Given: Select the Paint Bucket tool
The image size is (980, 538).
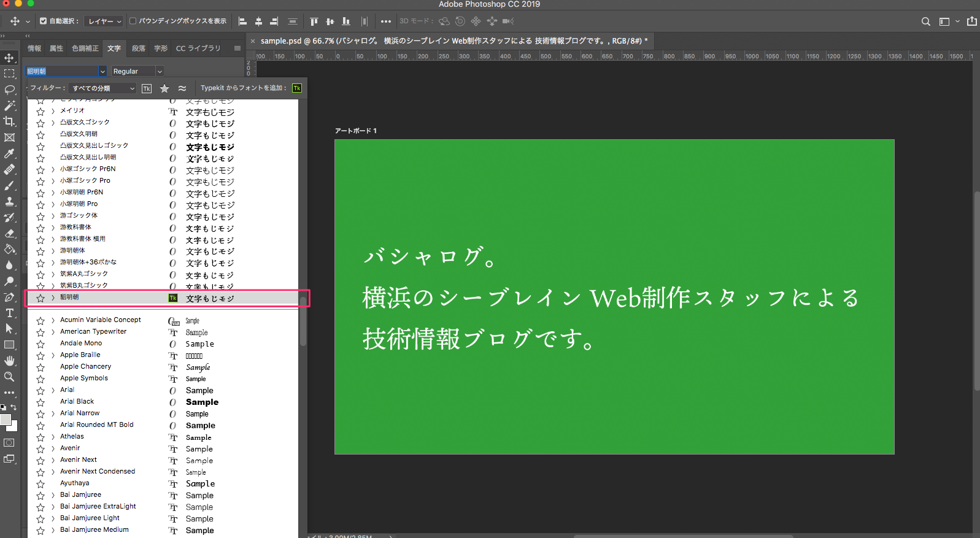Looking at the screenshot, I should pos(9,249).
